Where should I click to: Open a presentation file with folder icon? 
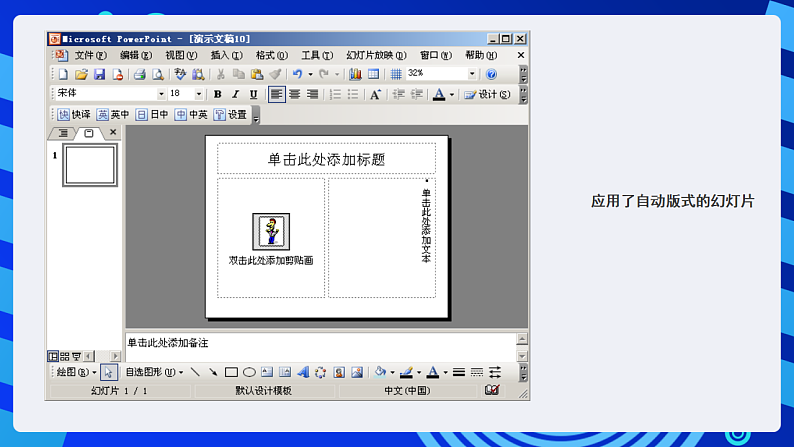81,74
